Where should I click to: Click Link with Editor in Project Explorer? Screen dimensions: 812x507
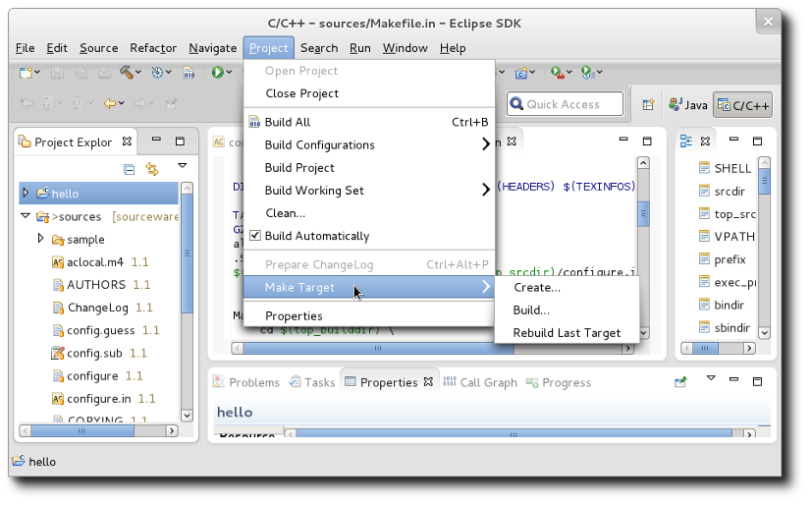pos(152,169)
